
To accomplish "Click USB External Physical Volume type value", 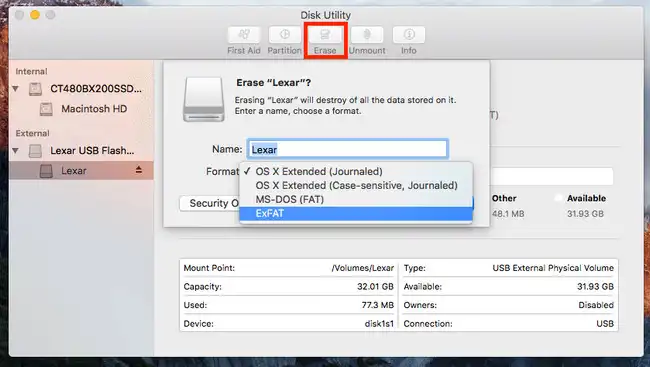I will click(x=553, y=268).
